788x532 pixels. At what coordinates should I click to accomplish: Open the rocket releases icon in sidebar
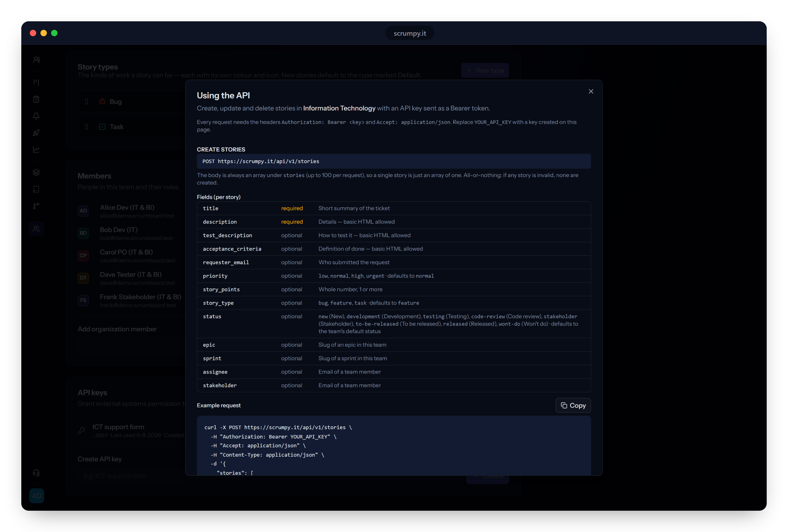coord(36,133)
